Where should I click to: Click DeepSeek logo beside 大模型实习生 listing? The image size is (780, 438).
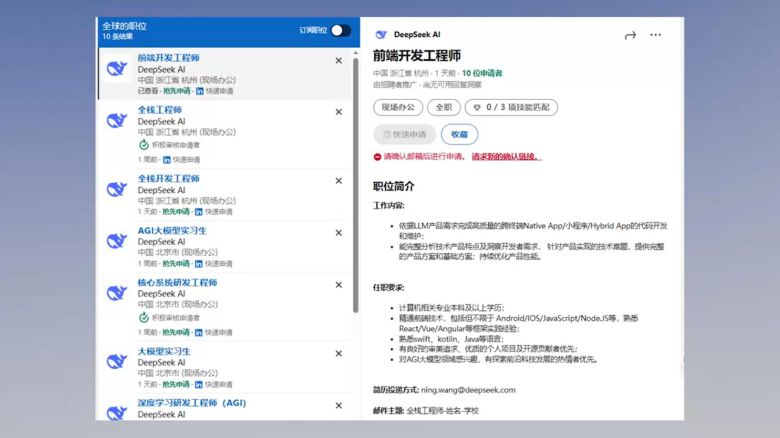pos(117,362)
